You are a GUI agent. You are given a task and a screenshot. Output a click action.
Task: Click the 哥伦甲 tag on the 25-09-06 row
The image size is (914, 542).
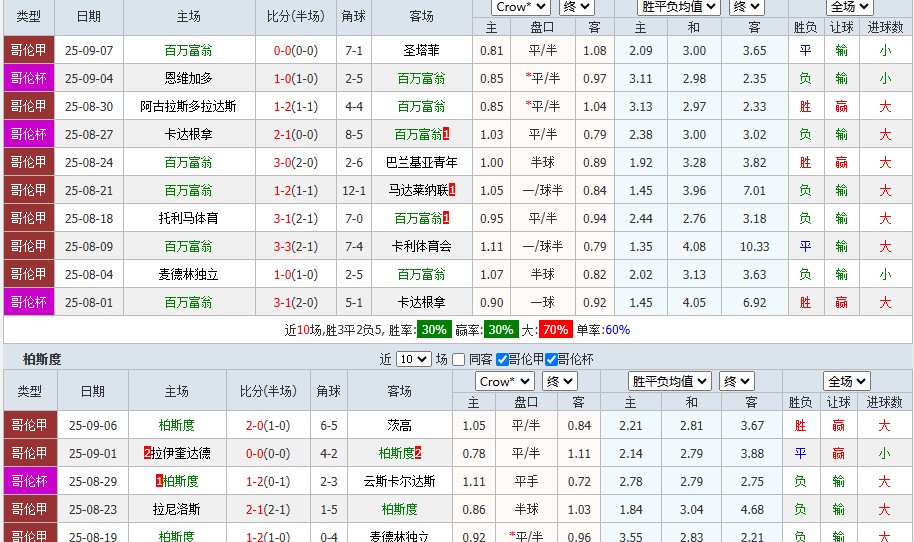[30, 425]
